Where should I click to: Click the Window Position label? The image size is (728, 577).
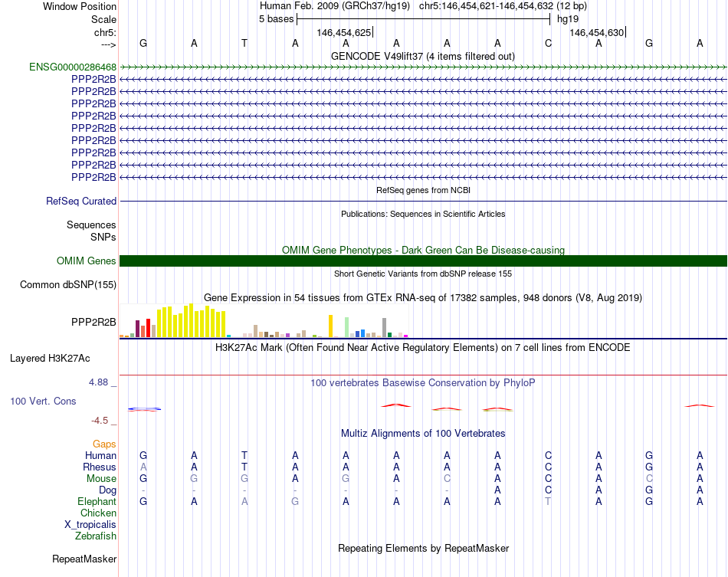point(80,6)
